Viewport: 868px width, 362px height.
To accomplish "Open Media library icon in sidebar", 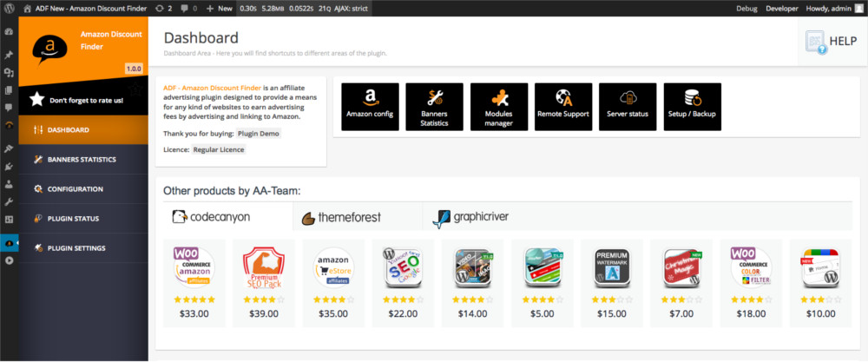I will click(9, 73).
